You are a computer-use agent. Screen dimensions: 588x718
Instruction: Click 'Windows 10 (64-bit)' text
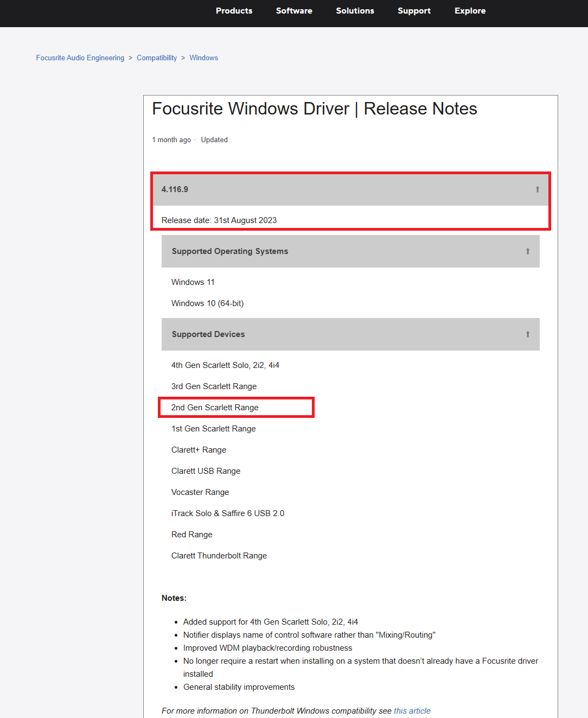coord(208,303)
